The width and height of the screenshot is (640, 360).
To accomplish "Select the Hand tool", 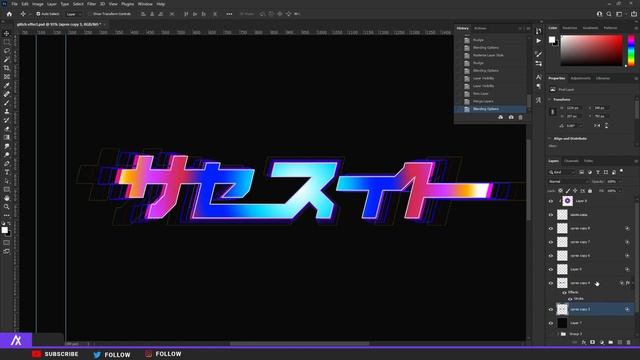I will (x=7, y=198).
